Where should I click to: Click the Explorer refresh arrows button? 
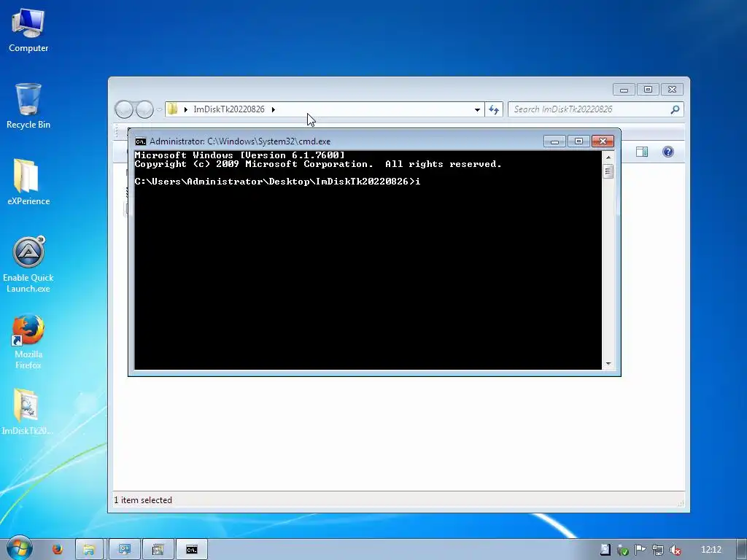click(494, 109)
